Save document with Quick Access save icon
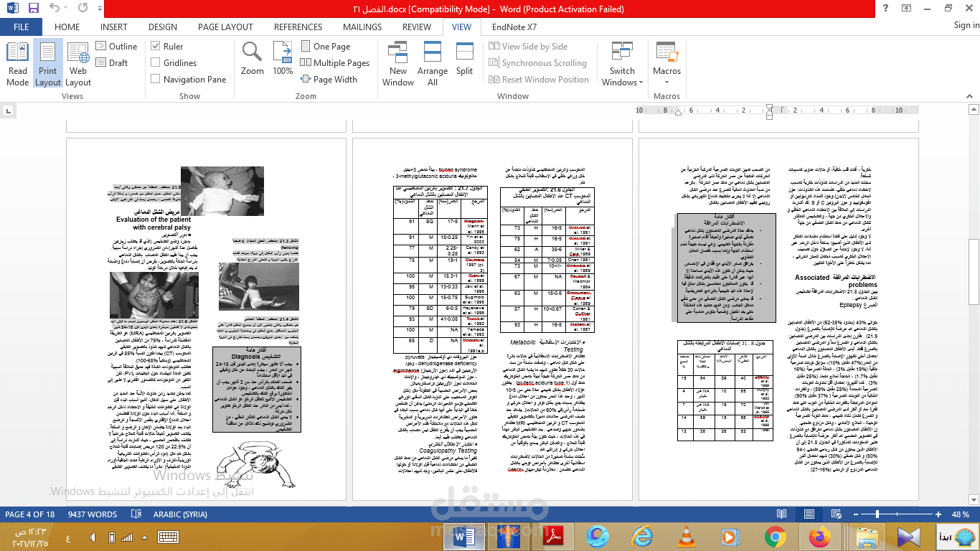The height and width of the screenshot is (551, 980). click(x=33, y=9)
